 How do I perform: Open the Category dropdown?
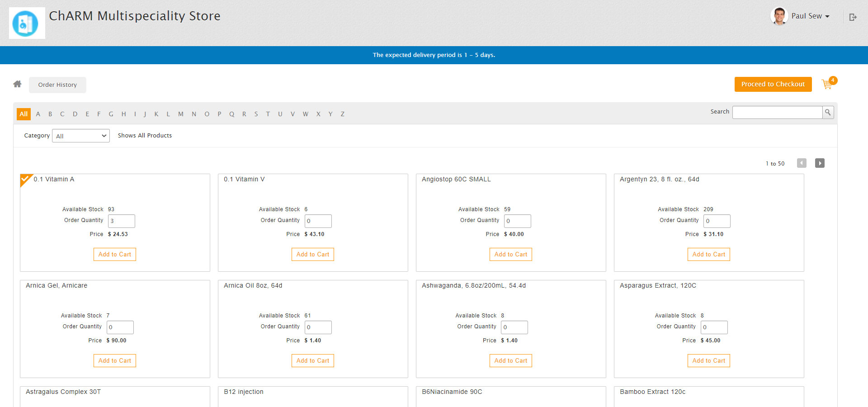pos(81,136)
